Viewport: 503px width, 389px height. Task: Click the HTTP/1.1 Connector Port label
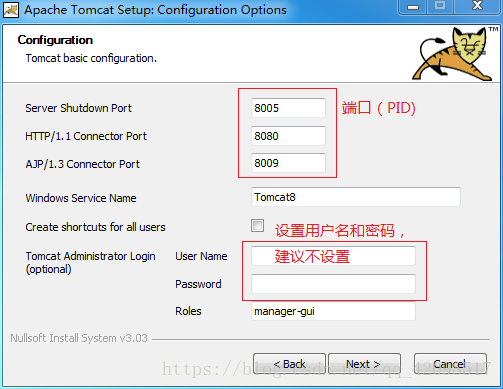pyautogui.click(x=86, y=136)
